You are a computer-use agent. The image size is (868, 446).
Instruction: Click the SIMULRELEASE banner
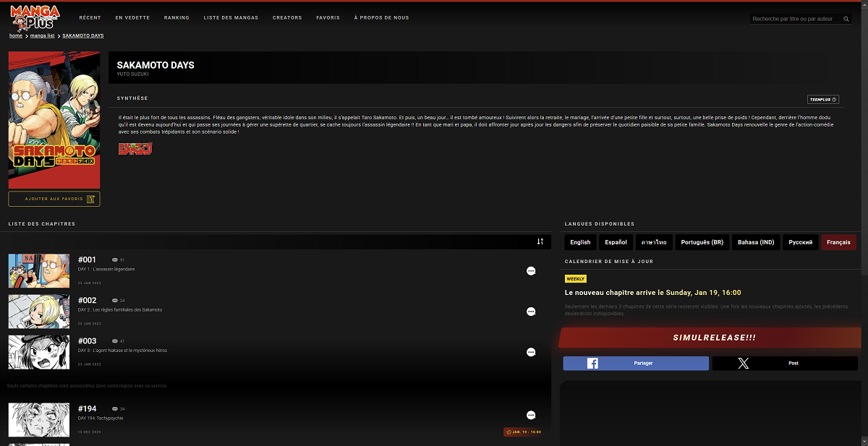714,338
